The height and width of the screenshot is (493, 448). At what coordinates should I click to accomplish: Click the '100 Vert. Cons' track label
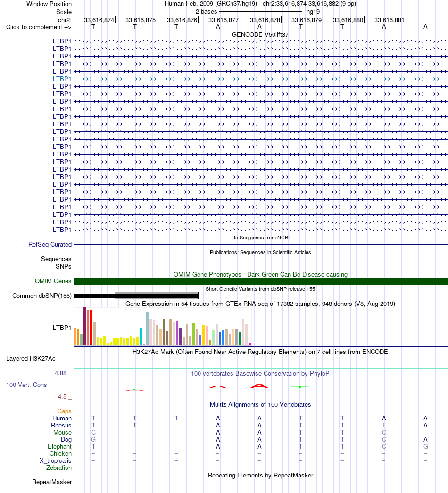tap(26, 385)
